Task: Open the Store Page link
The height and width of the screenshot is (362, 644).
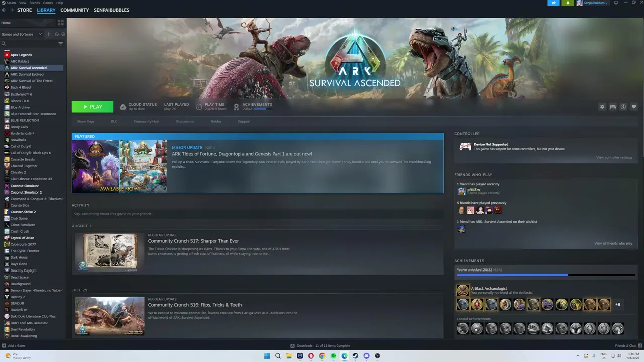Action: (x=86, y=121)
